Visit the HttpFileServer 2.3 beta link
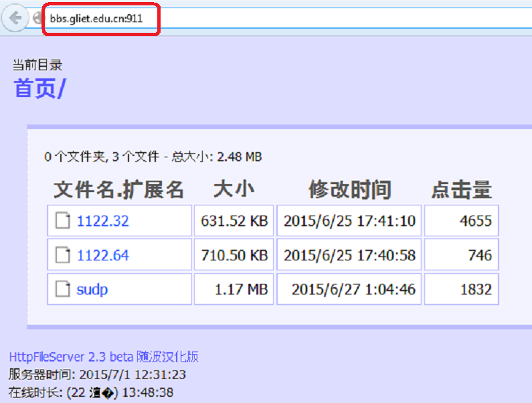Screen dimensions: 532x403 coord(104,357)
